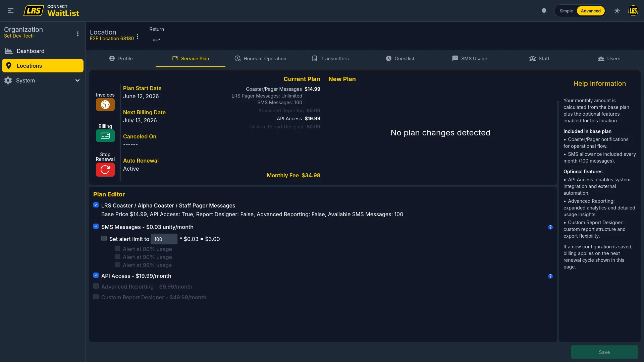This screenshot has height=362, width=644.
Task: Check Alert at 80% usage
Action: [x=117, y=248]
